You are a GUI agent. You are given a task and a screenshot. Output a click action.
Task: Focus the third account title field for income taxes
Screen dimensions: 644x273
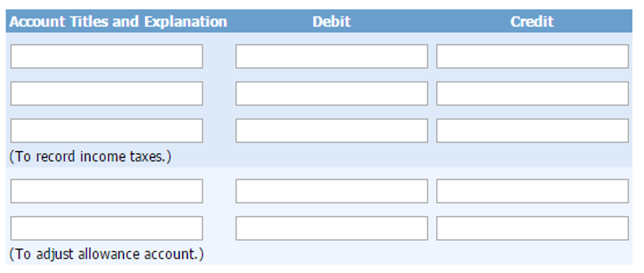(x=106, y=131)
